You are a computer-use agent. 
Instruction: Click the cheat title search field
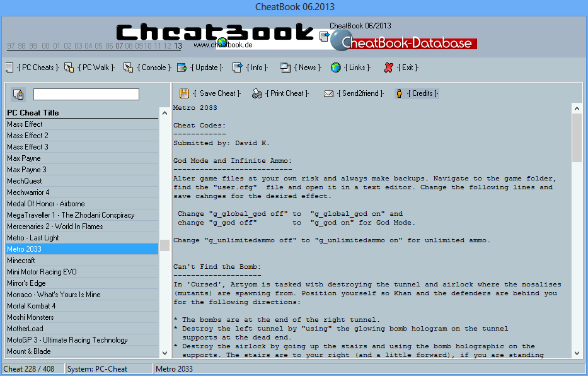pyautogui.click(x=86, y=94)
